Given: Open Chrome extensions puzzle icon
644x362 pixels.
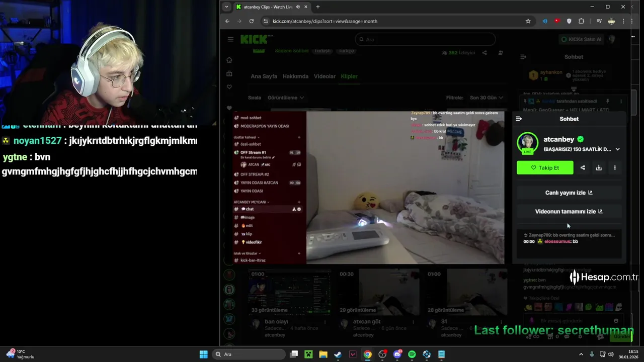Looking at the screenshot, I should tap(582, 21).
